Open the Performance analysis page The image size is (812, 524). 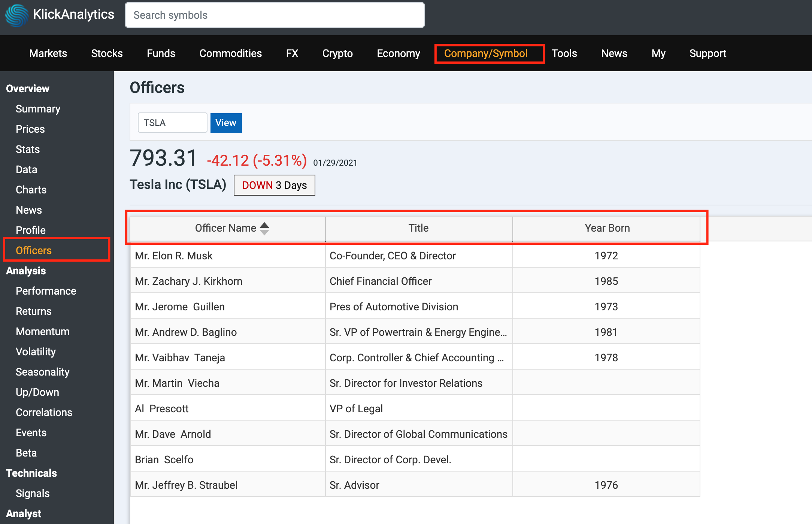(46, 291)
